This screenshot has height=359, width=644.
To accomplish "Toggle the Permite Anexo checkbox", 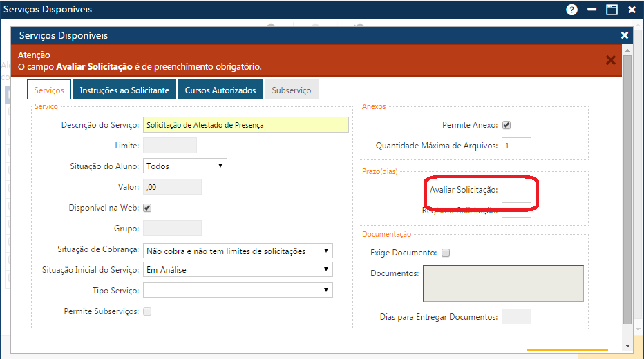I will tap(506, 125).
